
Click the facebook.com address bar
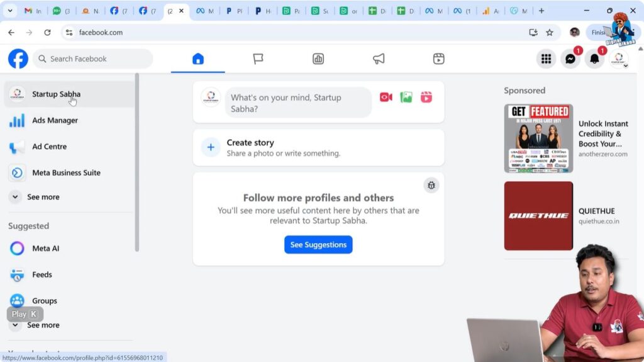(x=101, y=33)
